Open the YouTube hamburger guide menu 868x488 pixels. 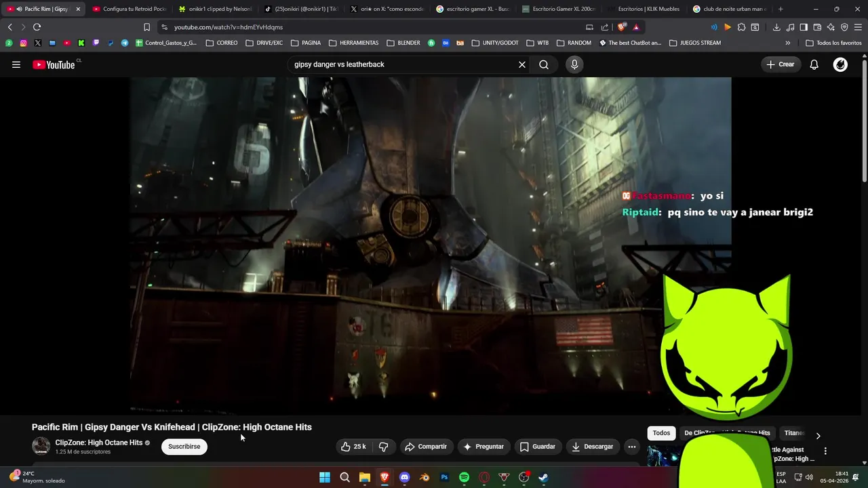(16, 64)
